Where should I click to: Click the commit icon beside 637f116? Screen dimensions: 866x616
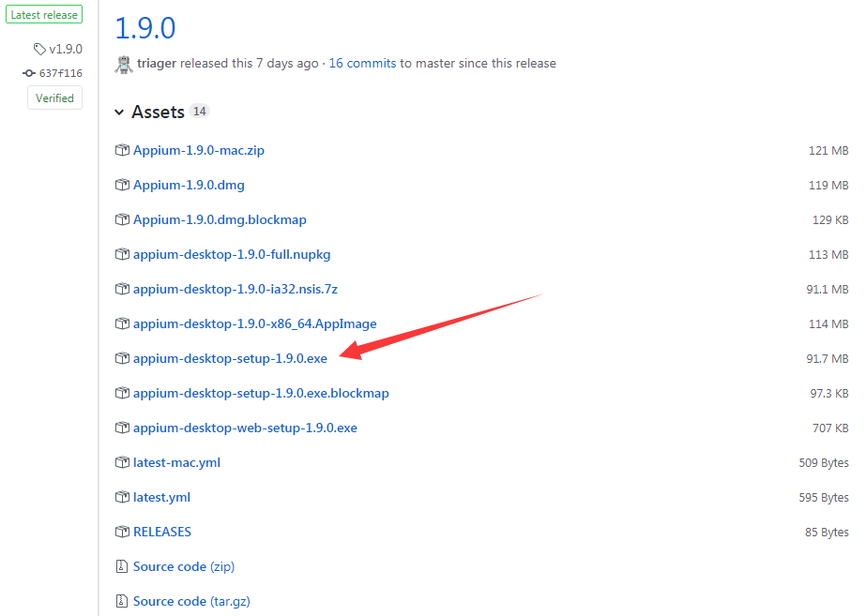tap(29, 73)
